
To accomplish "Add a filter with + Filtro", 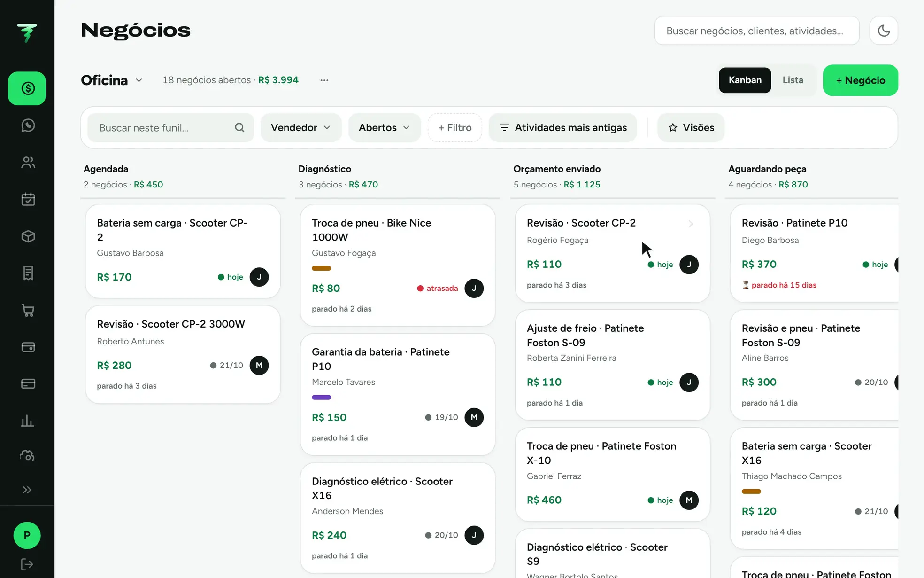I will click(455, 128).
